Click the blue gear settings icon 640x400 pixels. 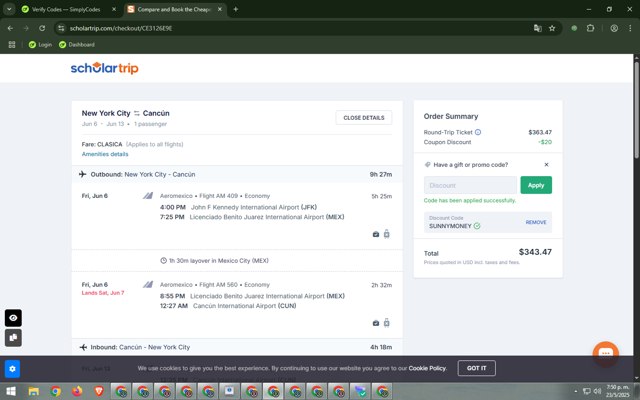coord(12,369)
